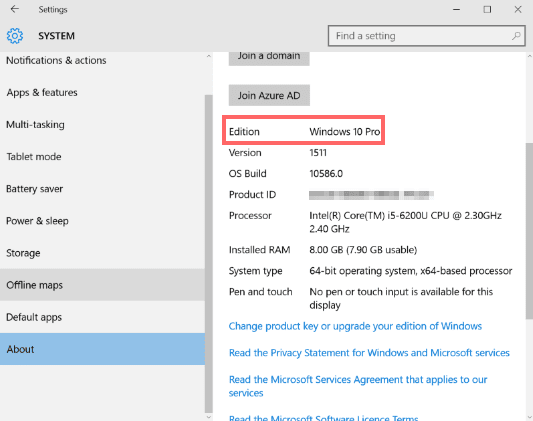Close the Settings window
This screenshot has width=533, height=421.
coord(518,10)
